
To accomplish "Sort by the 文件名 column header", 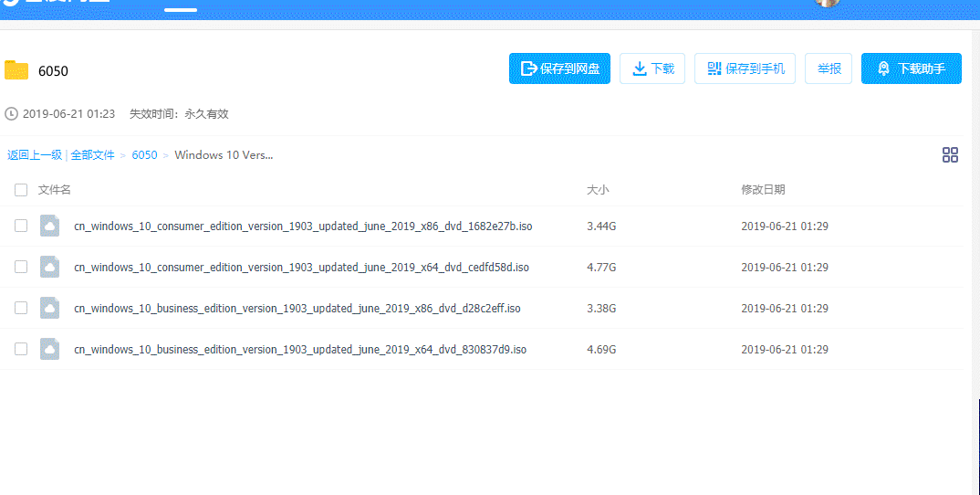I will 55,190.
